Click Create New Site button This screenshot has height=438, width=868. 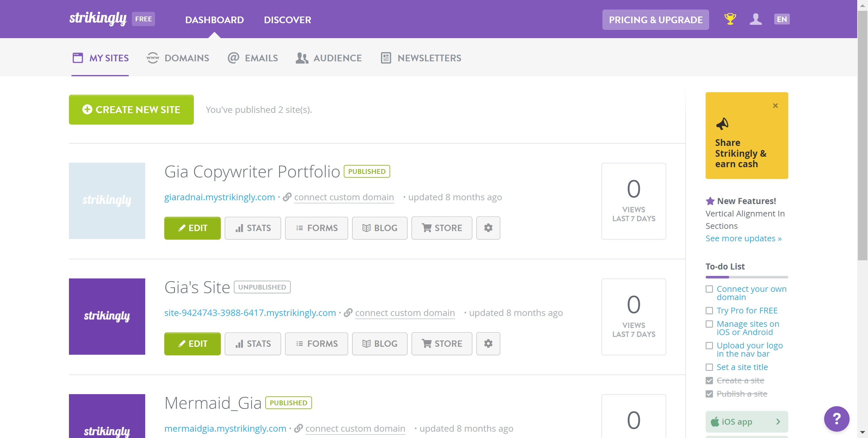pyautogui.click(x=131, y=110)
